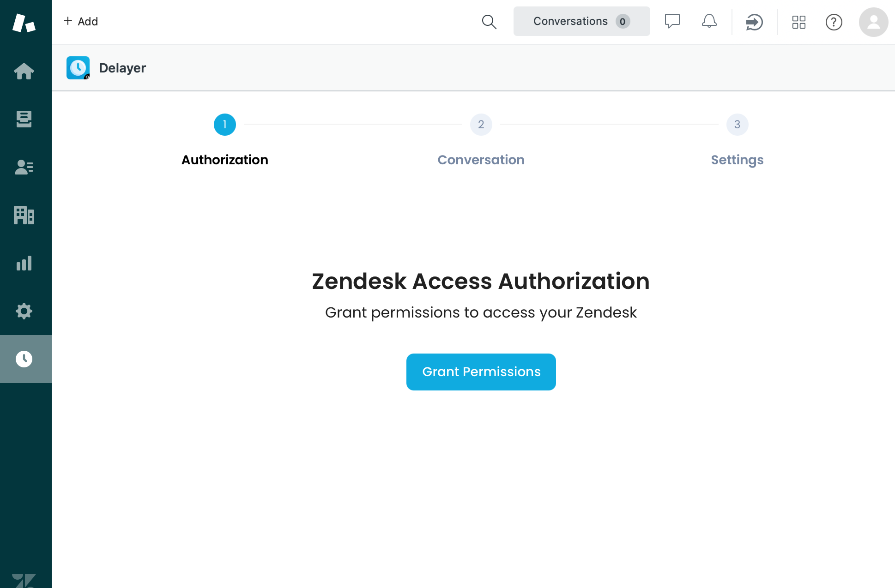Screen dimensions: 895x588
Task: Open the reassignment arrow icon in the header
Action: pos(754,22)
